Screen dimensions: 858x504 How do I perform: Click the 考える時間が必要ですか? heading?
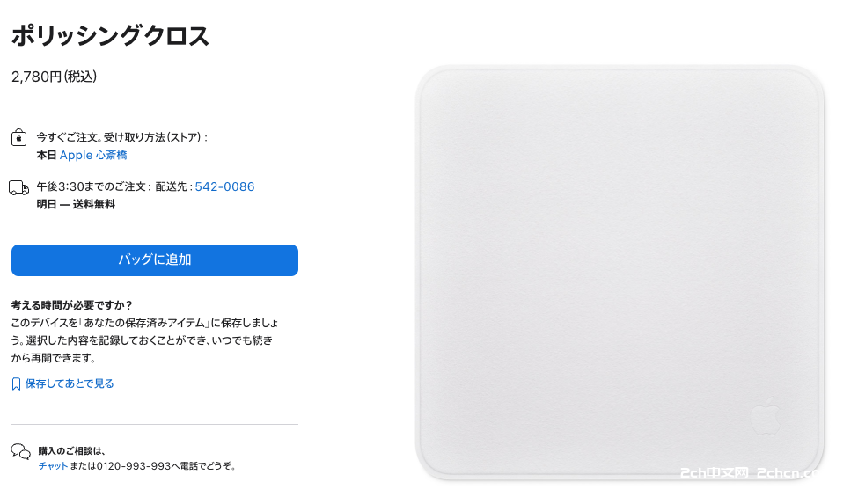(x=71, y=305)
